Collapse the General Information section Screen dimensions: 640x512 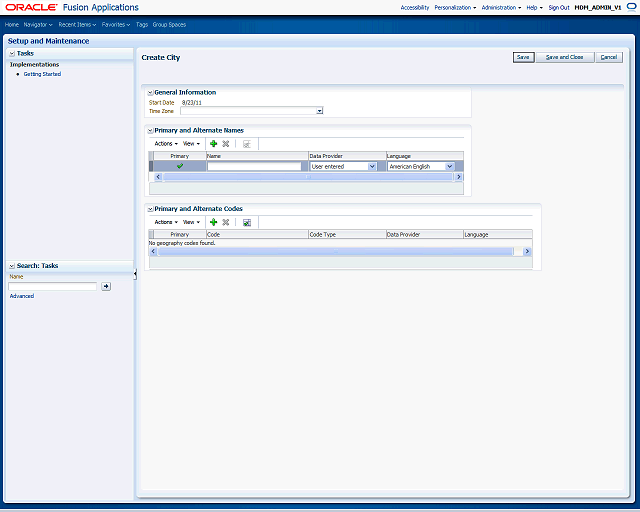pos(150,93)
